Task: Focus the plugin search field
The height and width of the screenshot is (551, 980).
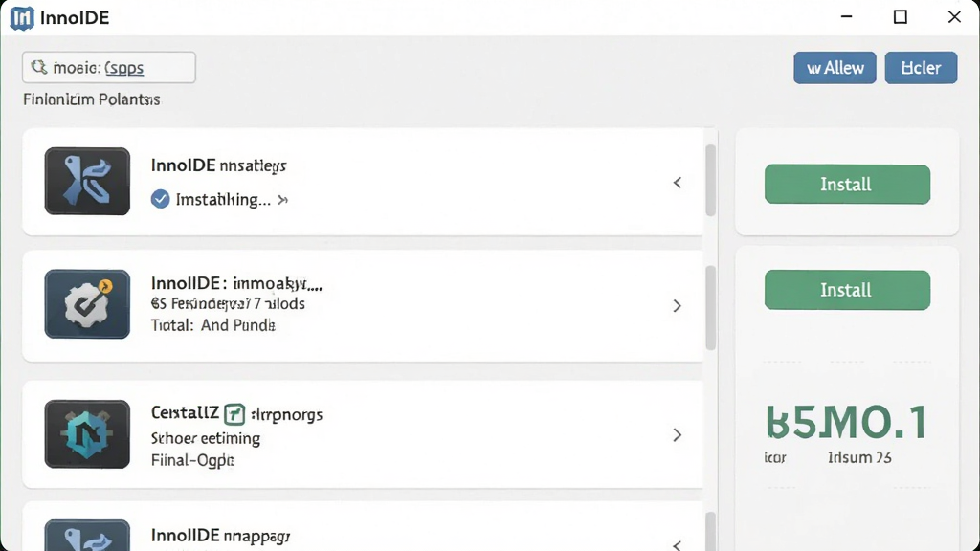Action: point(109,68)
